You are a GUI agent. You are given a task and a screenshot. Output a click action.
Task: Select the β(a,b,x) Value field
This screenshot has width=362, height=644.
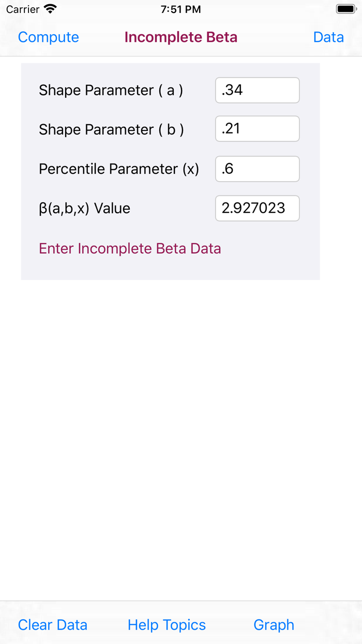click(x=257, y=208)
